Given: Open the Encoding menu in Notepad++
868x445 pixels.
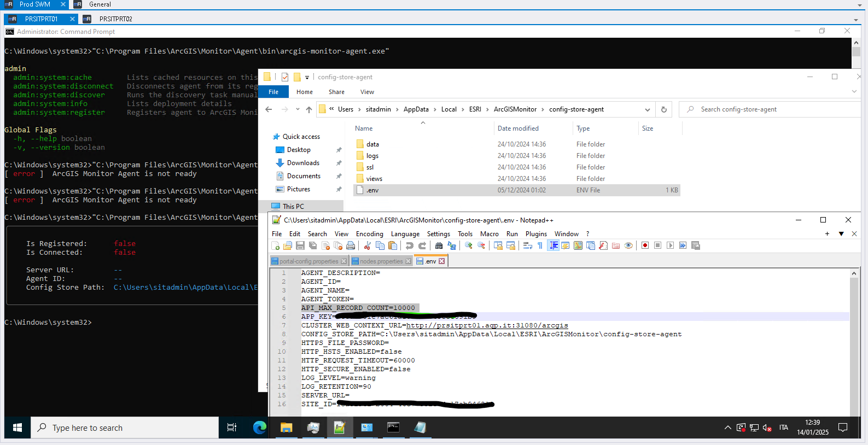Looking at the screenshot, I should click(370, 234).
